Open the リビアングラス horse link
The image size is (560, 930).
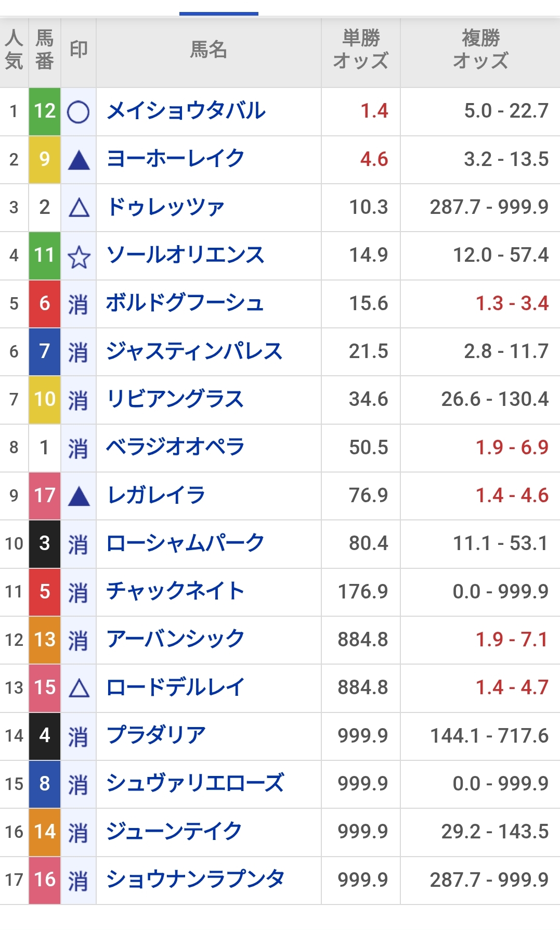pyautogui.click(x=175, y=399)
